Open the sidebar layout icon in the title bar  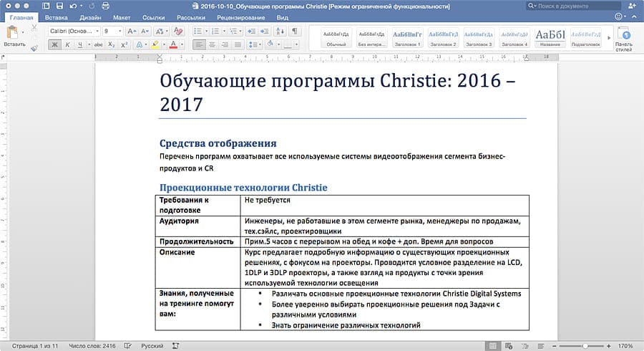pos(46,6)
